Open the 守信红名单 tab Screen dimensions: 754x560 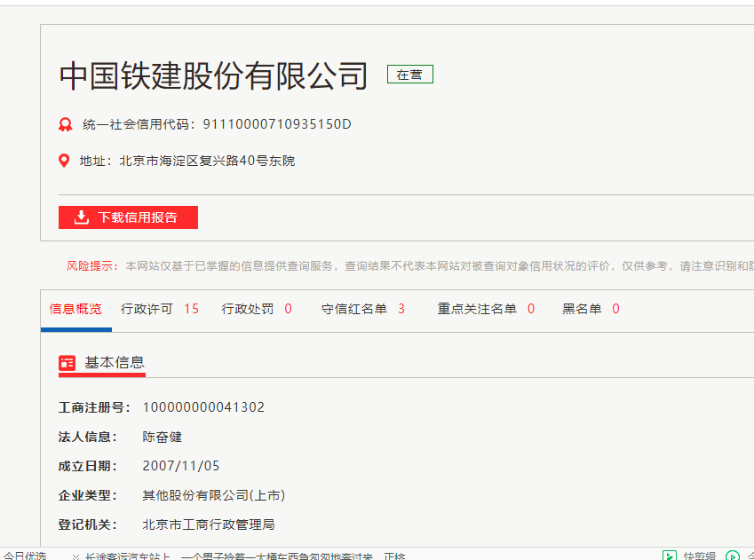pyautogui.click(x=354, y=309)
